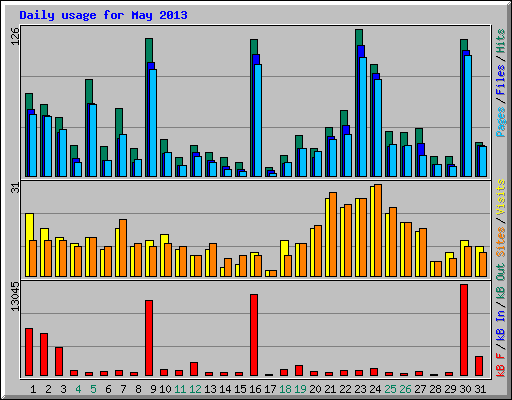The width and height of the screenshot is (512, 400).
Task: Click the "126" hits axis value
Action: [15, 36]
